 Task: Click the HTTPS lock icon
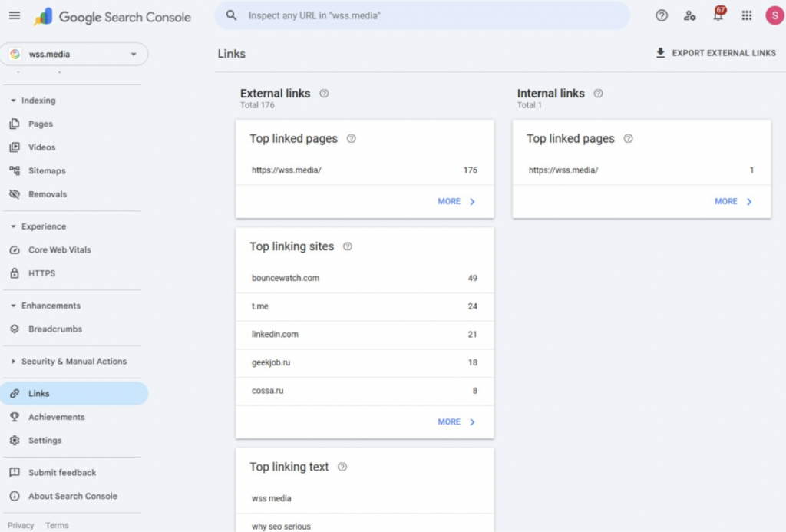(x=15, y=273)
